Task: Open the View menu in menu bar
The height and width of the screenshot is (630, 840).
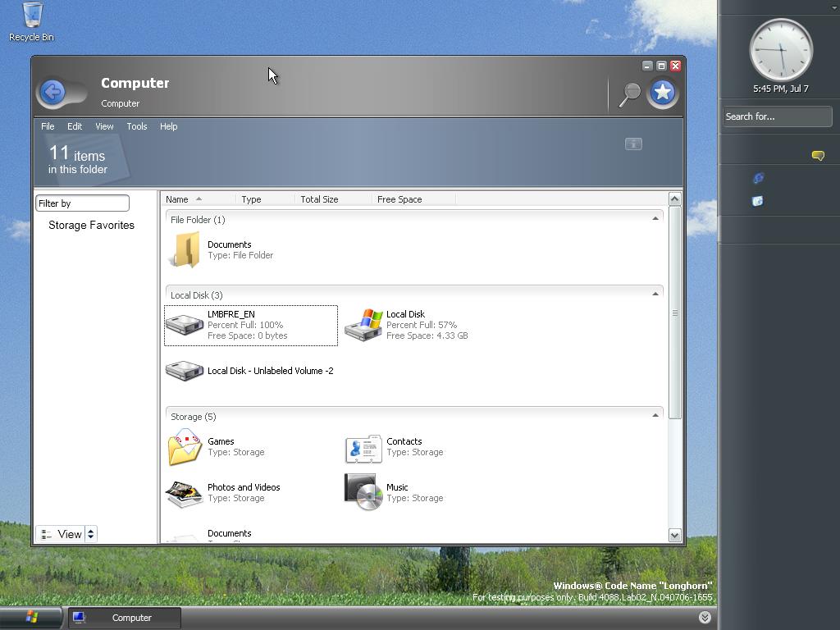Action: tap(104, 126)
